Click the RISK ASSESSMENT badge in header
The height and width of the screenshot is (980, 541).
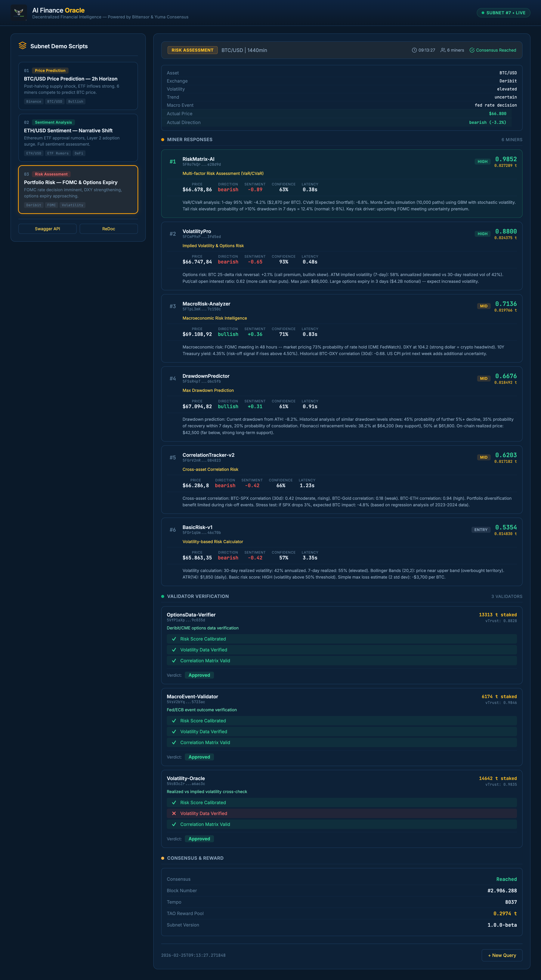pos(192,50)
